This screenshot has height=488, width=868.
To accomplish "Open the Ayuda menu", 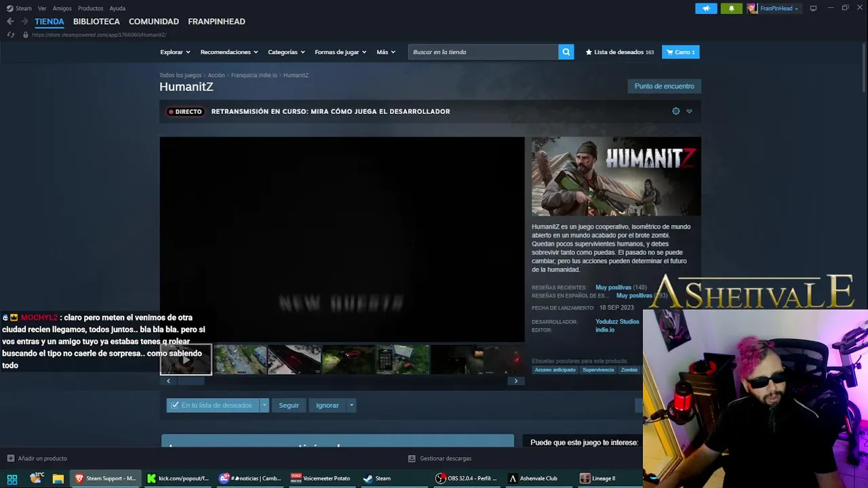I will click(117, 8).
